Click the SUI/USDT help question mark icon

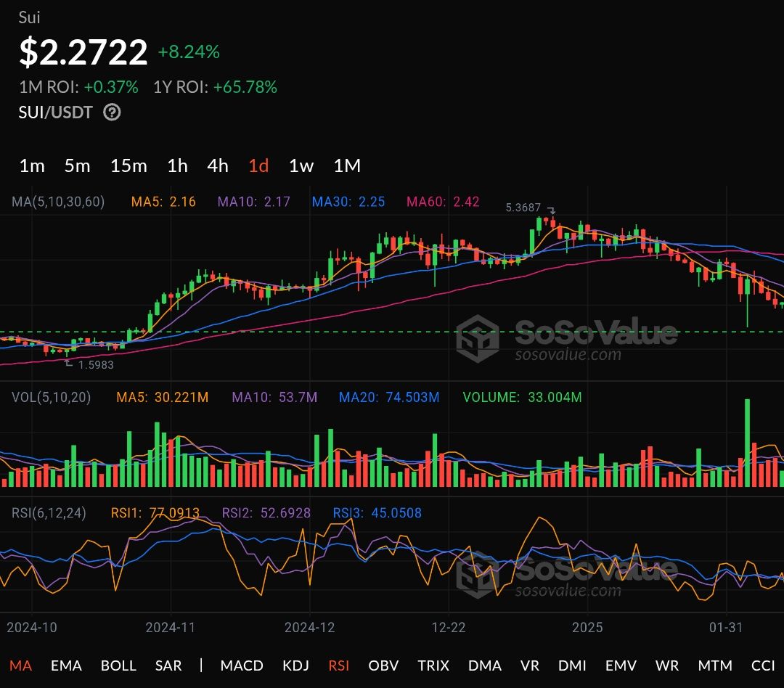(112, 112)
